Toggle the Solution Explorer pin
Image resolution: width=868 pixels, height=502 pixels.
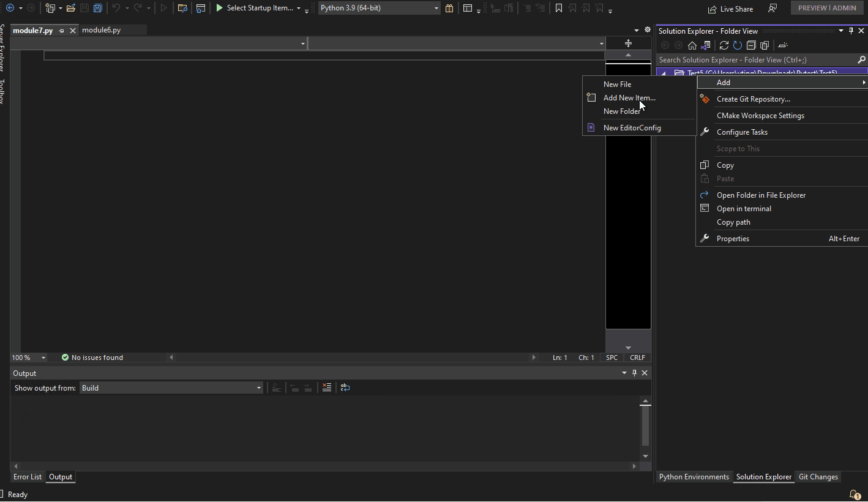pos(850,31)
